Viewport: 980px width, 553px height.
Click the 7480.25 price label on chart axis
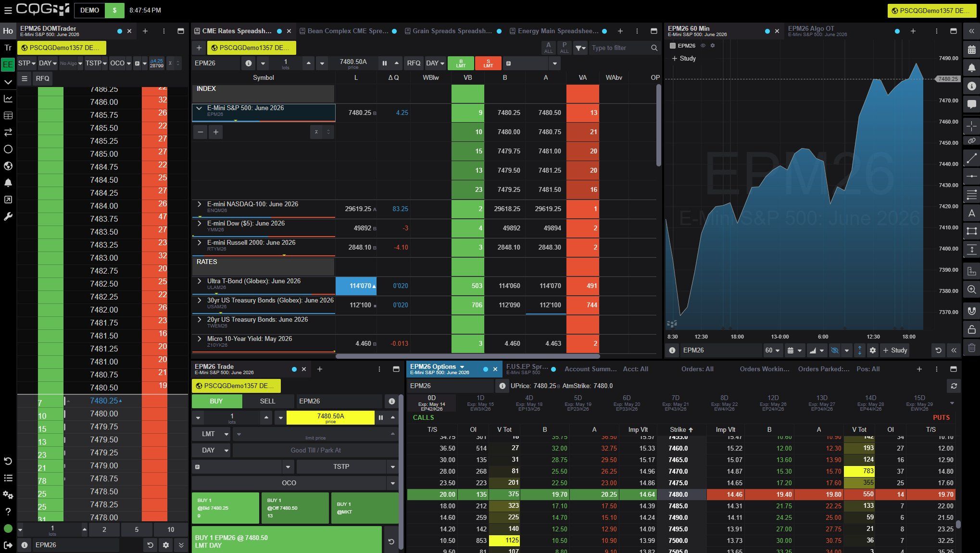point(947,79)
